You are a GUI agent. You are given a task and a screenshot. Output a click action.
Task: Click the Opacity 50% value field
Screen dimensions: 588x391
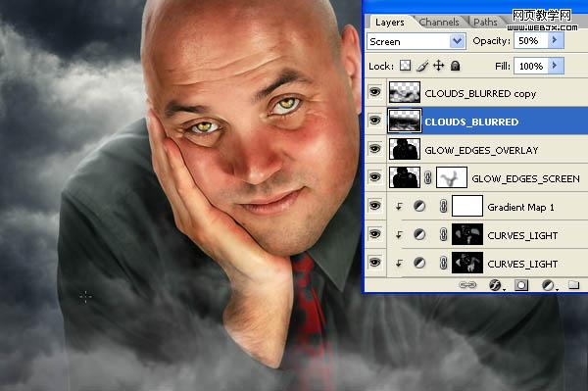click(530, 40)
